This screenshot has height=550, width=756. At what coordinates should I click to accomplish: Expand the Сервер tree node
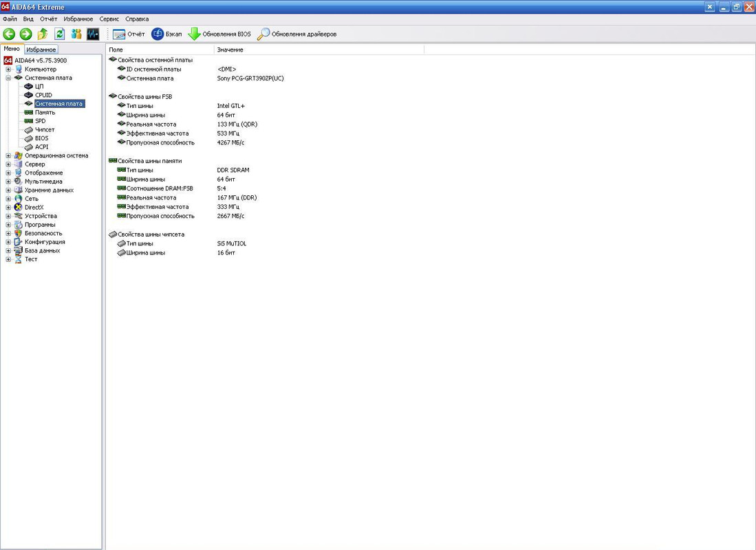(x=8, y=164)
